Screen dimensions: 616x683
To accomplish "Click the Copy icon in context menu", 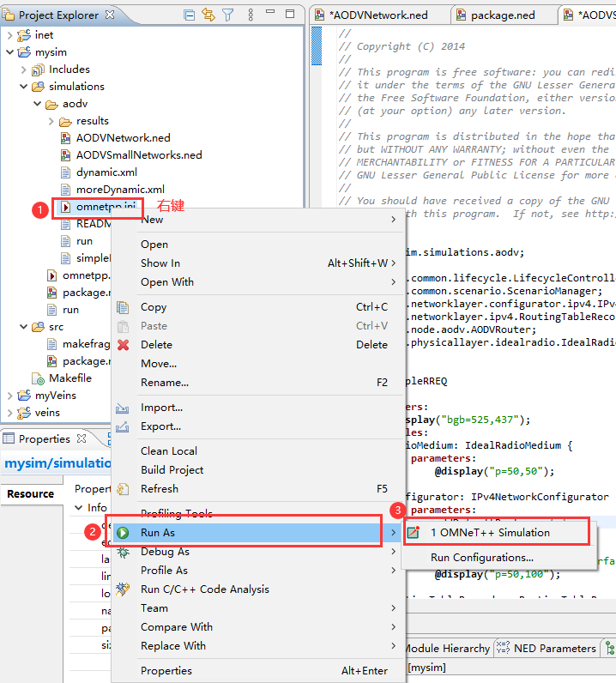I will (123, 307).
